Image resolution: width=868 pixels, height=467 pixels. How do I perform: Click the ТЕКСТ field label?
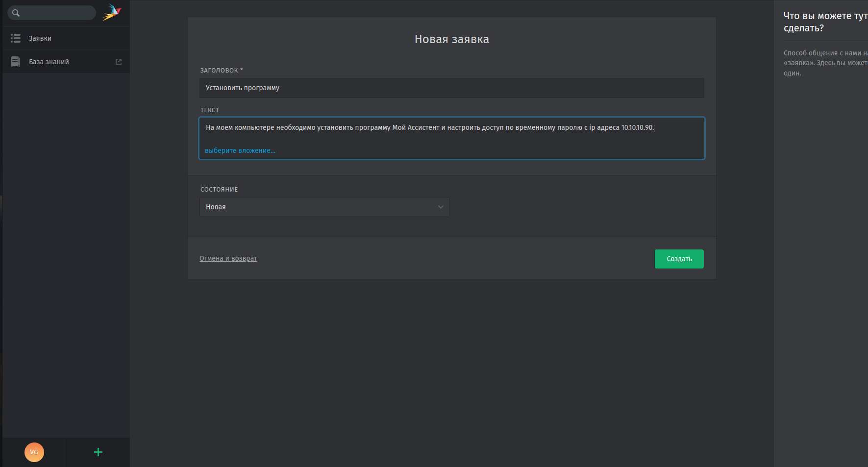[209, 110]
